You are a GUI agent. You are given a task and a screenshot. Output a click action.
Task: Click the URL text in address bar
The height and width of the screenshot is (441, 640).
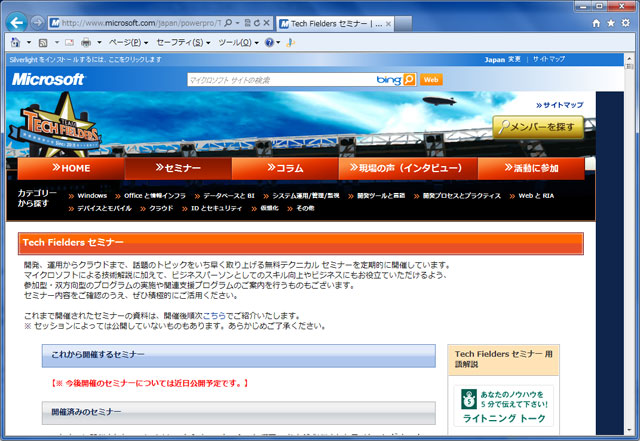tap(141, 23)
